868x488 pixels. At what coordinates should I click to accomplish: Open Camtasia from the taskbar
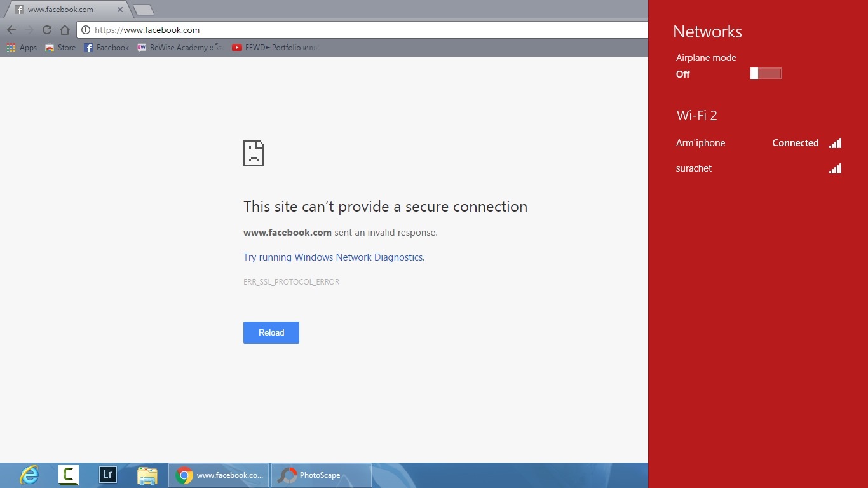[x=69, y=475]
